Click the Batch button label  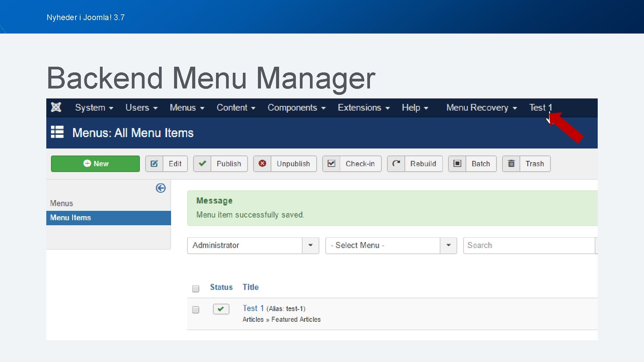[x=481, y=164]
